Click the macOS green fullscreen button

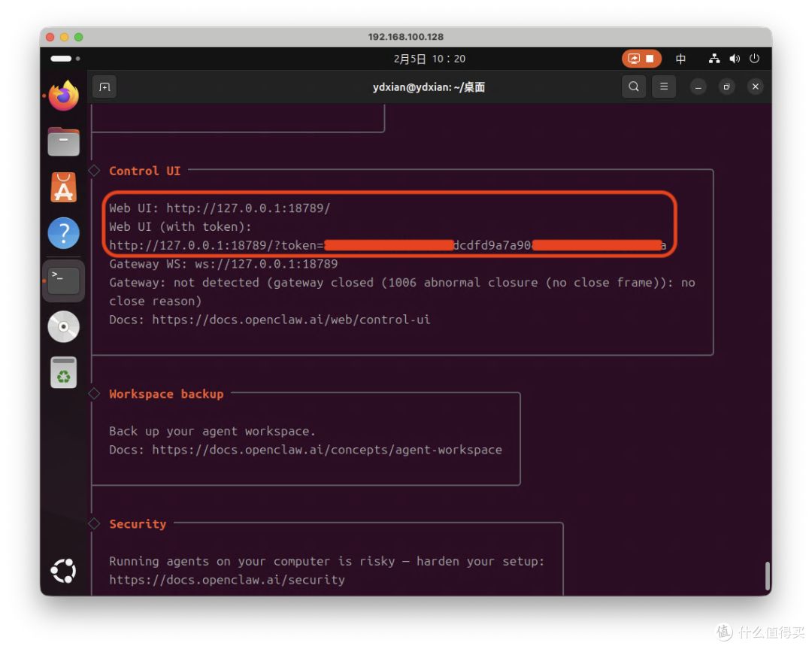click(x=79, y=38)
